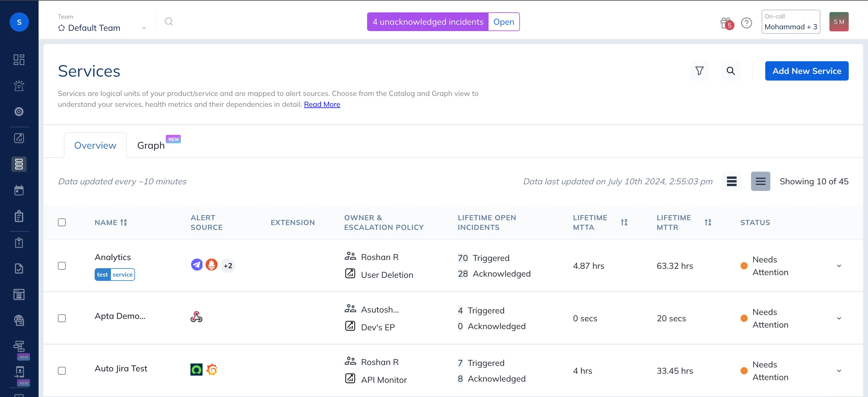
Task: Switch to the Graph tab
Action: click(151, 145)
